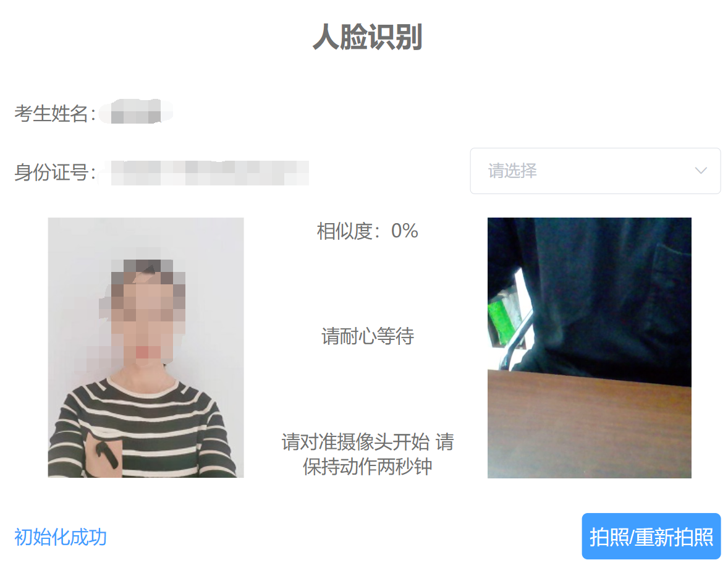Select the blurred ID number value

[206, 173]
